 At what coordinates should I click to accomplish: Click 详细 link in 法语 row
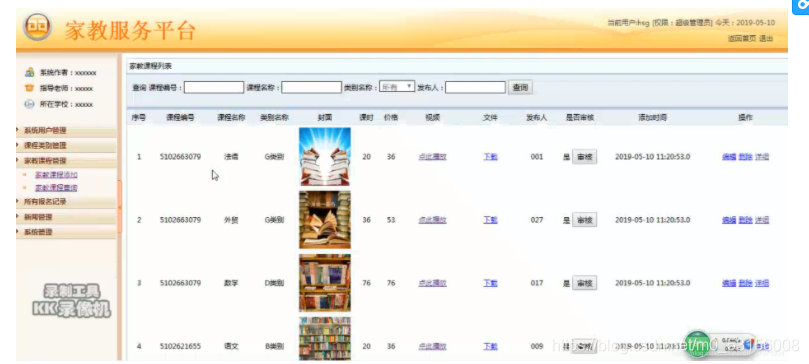coord(762,157)
